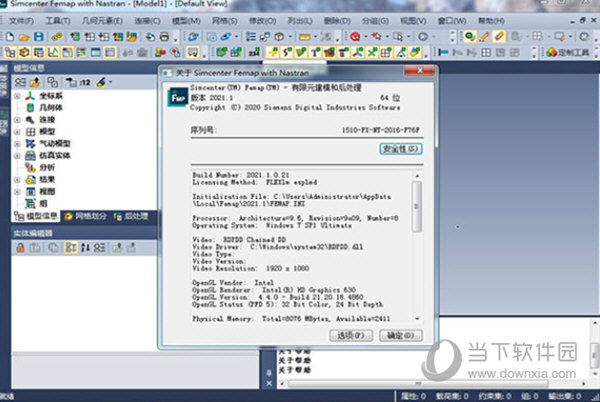Screen dimensions: 600x402
Task: Click the chain link icon in top toolbar
Action: (57, 37)
